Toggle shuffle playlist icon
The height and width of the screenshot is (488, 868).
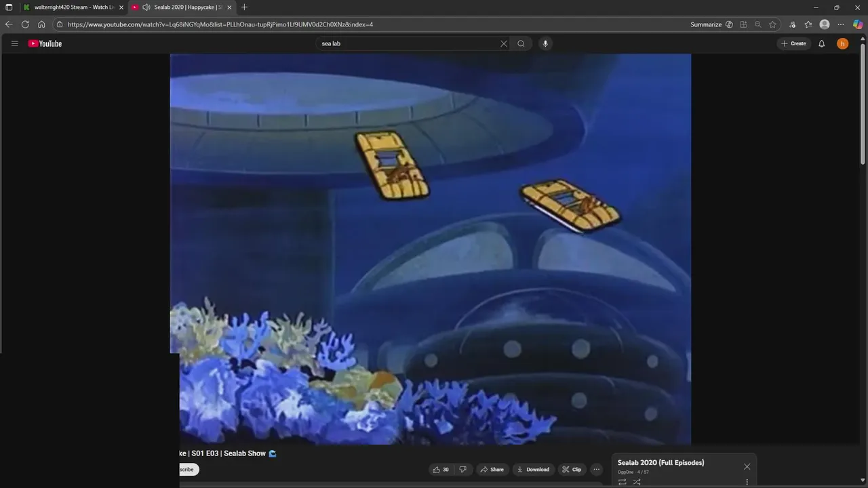(637, 482)
